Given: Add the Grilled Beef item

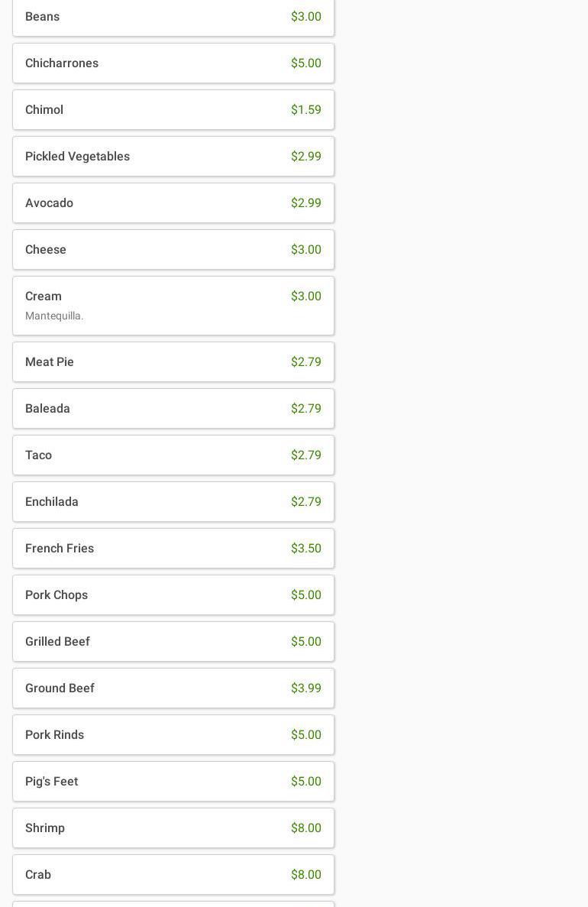Looking at the screenshot, I should tap(173, 642).
